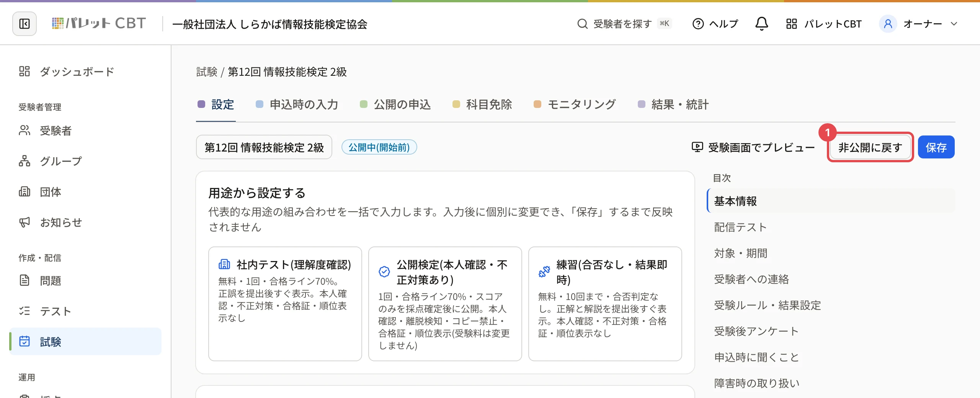Open notifications bell
This screenshot has width=980, height=398.
[x=761, y=24]
